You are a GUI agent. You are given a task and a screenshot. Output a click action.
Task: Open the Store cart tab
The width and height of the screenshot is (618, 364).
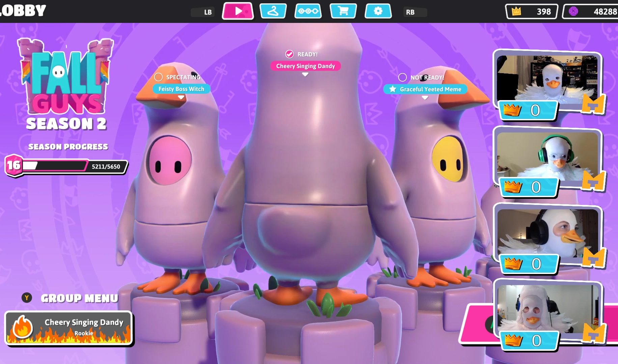343,11
